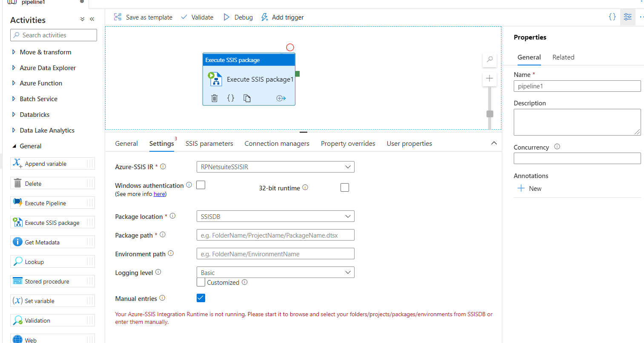Select the Set variable activity

[x=53, y=301]
